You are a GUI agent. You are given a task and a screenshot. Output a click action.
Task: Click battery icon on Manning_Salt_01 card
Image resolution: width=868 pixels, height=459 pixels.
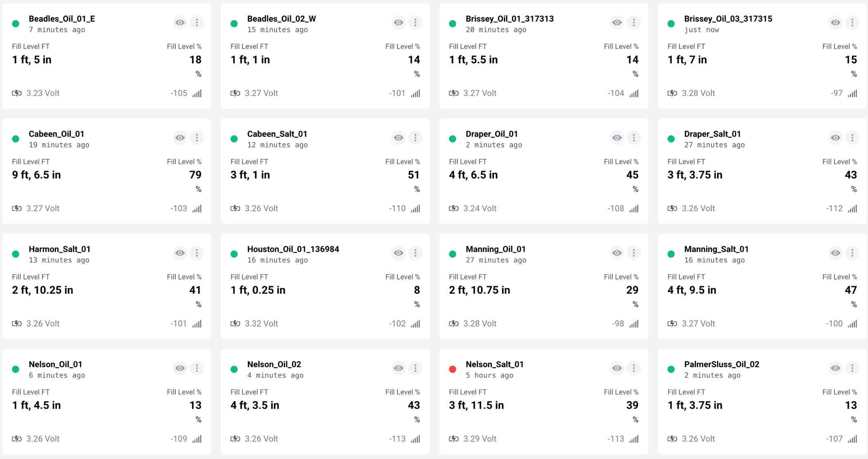[x=672, y=324]
